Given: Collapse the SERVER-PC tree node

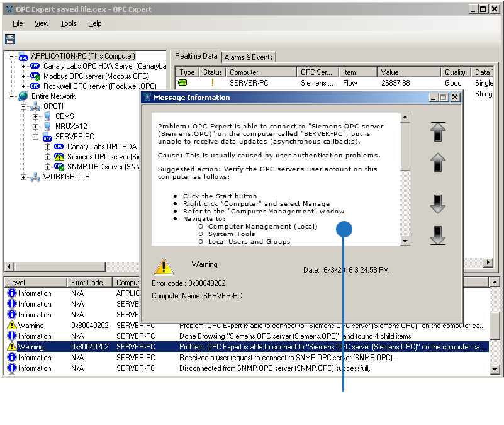Looking at the screenshot, I should [x=36, y=137].
